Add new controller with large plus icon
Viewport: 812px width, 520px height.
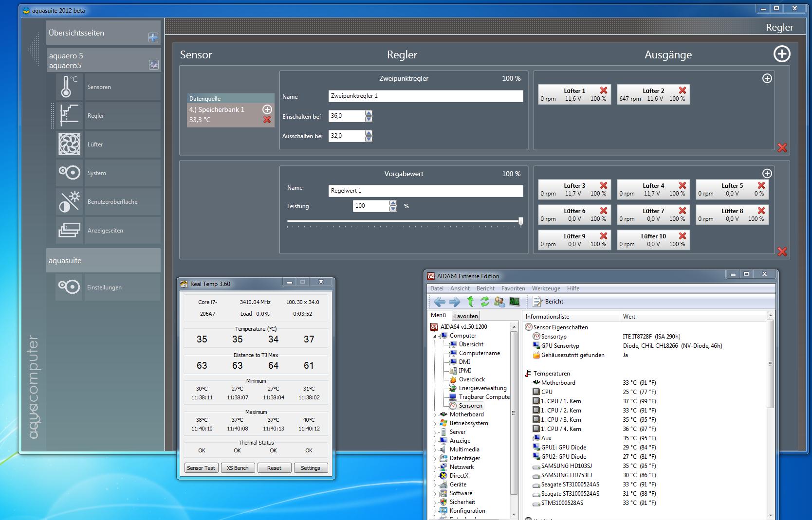[x=782, y=54]
